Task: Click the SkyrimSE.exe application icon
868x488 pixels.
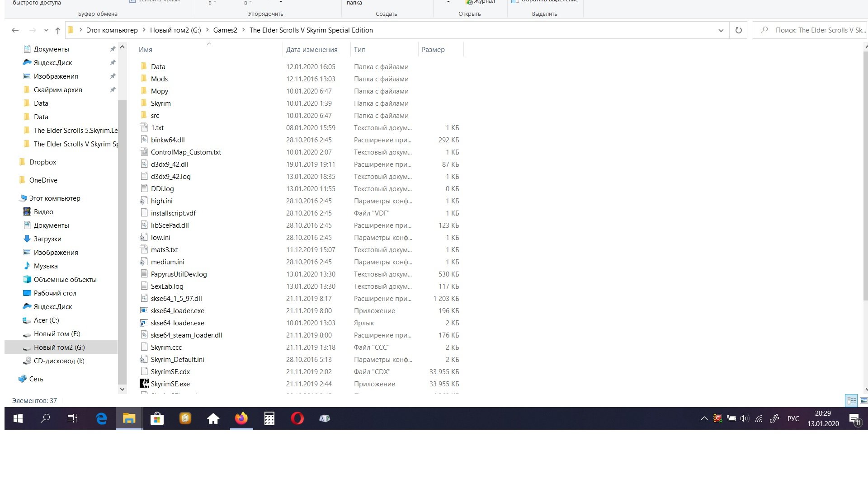Action: point(144,384)
